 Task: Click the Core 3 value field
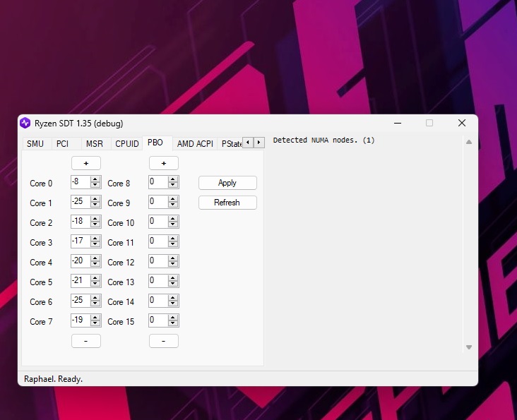point(81,241)
